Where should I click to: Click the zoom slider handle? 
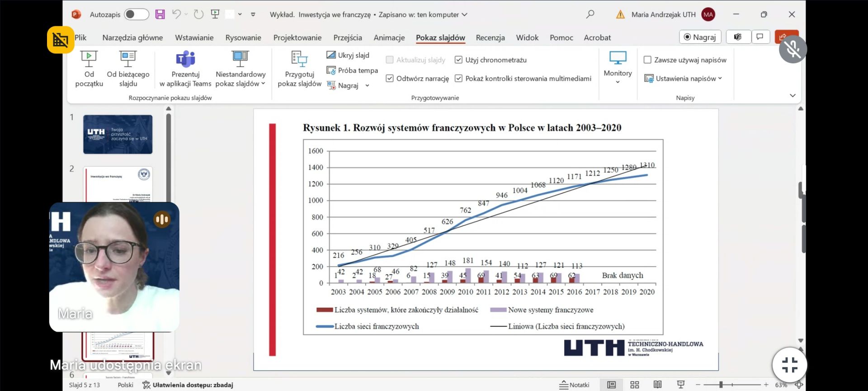pyautogui.click(x=721, y=385)
